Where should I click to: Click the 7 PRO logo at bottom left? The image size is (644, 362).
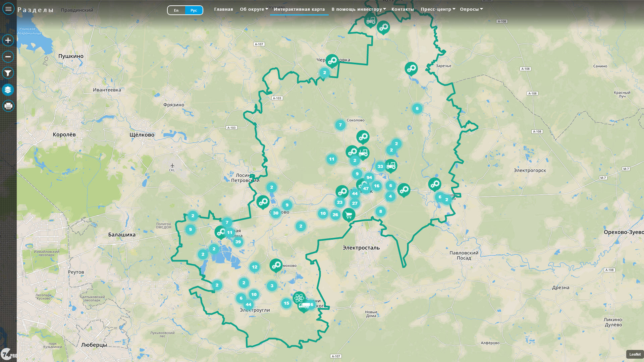point(8,354)
